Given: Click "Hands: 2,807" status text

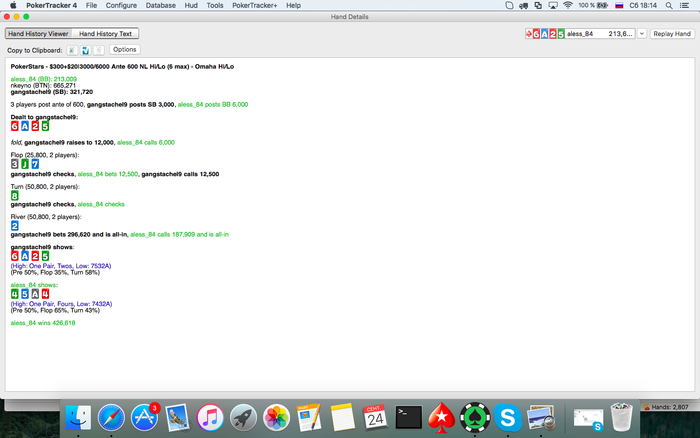Looking at the screenshot, I should click(x=670, y=407).
